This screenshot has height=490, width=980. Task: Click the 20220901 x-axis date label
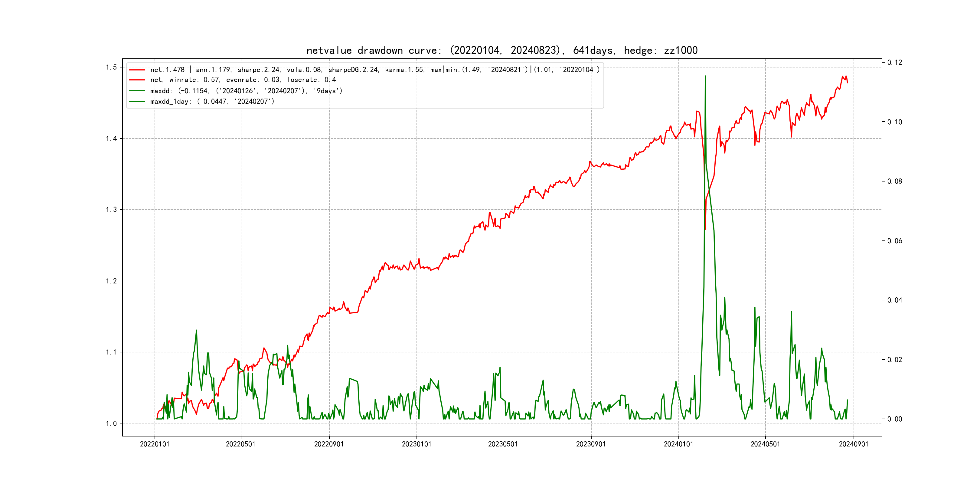329,444
